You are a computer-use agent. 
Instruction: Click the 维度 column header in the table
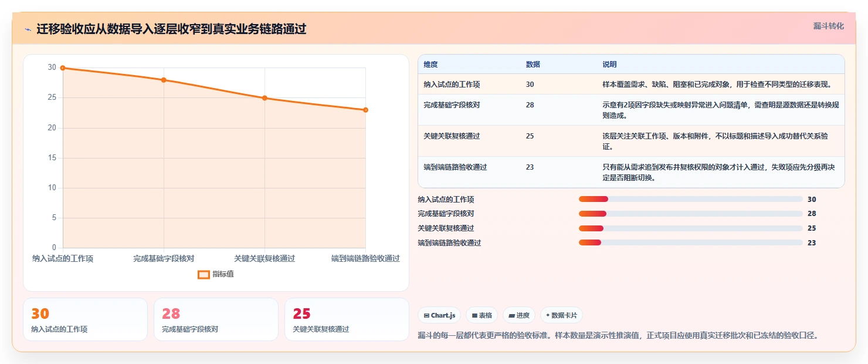pos(430,65)
